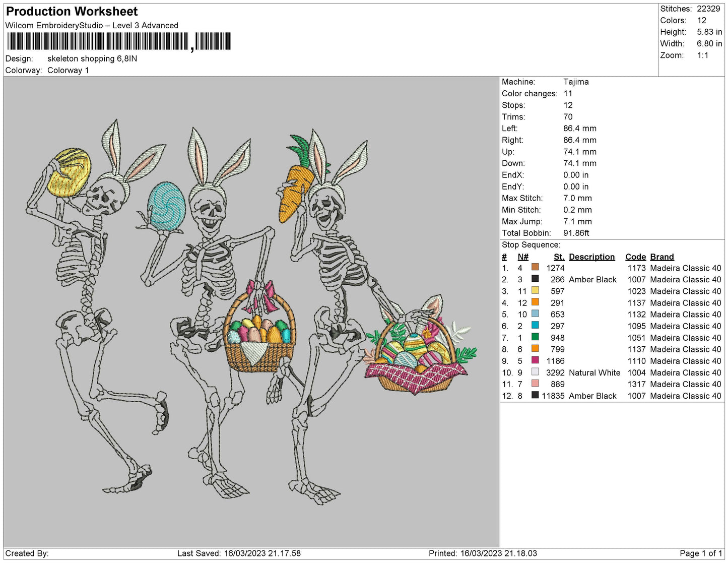
Task: Click the light blue swatch for stop 5
Action: point(535,314)
